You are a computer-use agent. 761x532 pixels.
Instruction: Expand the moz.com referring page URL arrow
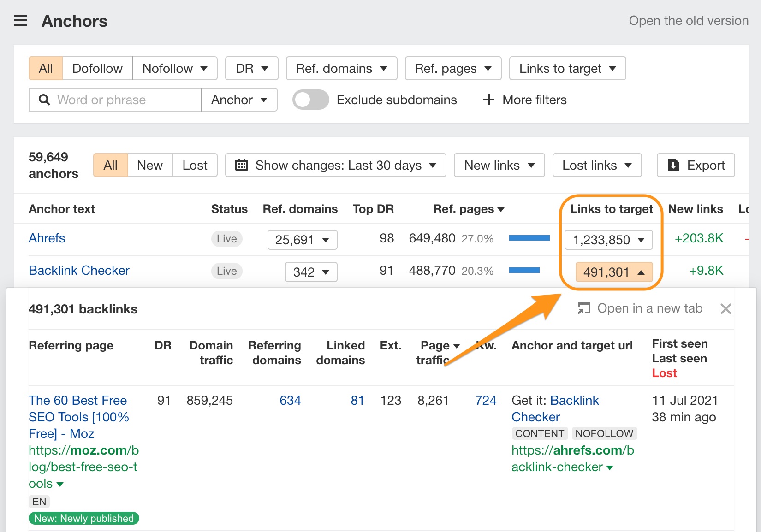(x=59, y=484)
